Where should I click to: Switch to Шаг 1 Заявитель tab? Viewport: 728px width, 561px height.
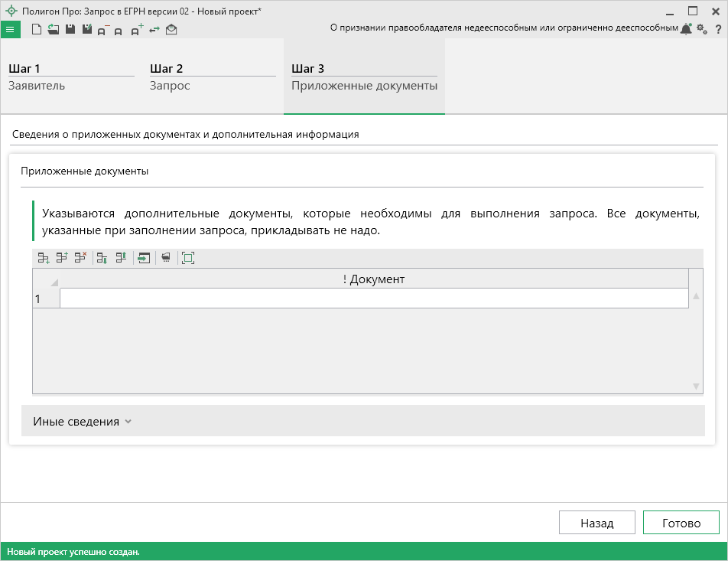71,77
